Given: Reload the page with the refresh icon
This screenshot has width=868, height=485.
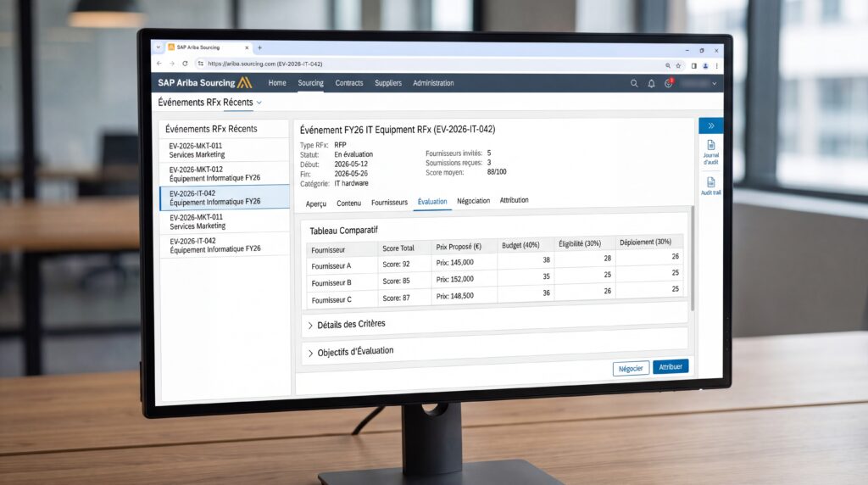Looking at the screenshot, I should click(x=185, y=64).
